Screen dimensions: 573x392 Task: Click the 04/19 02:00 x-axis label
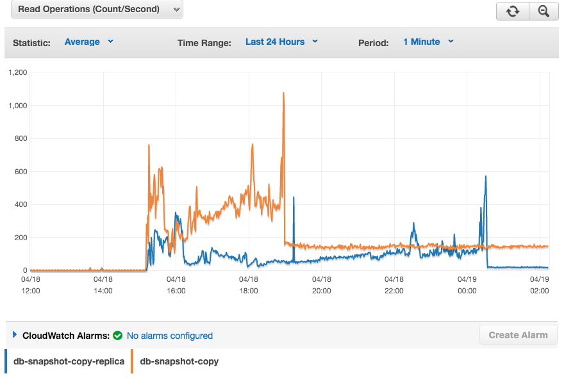540,285
